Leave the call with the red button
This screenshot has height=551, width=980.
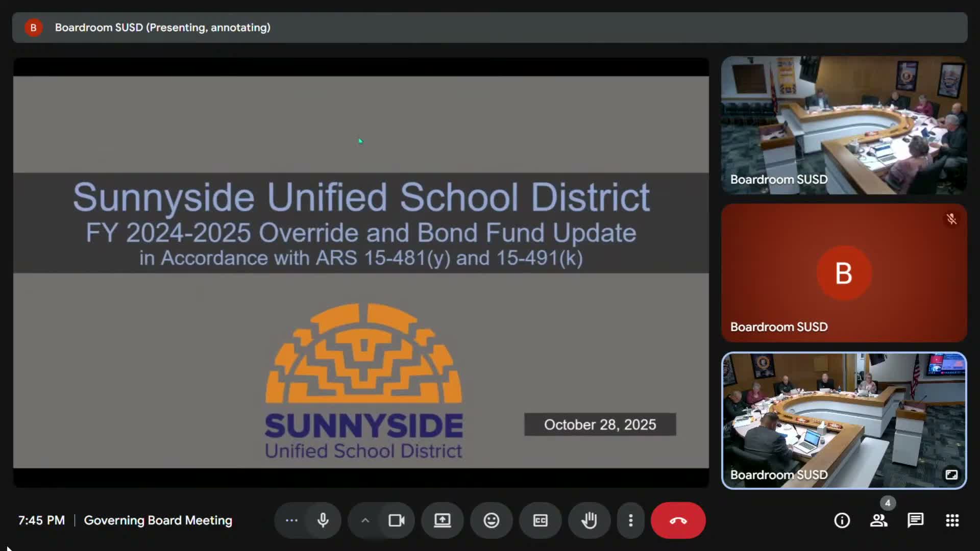[x=678, y=520]
